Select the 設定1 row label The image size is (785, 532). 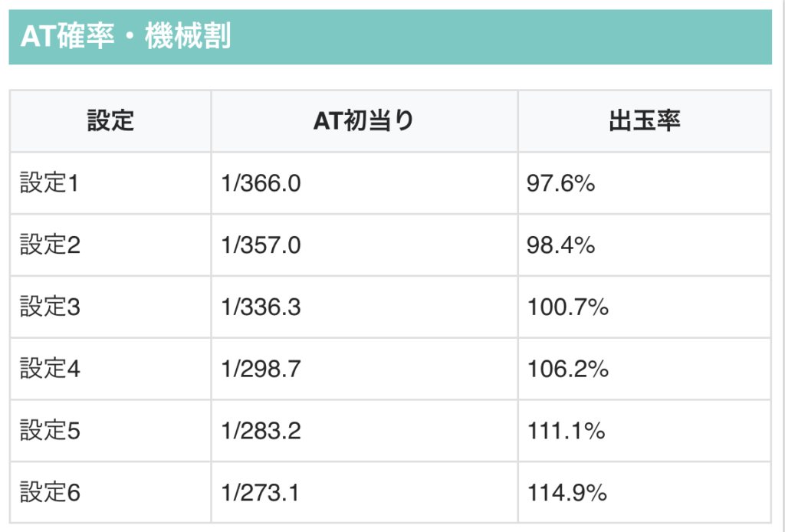(x=50, y=183)
